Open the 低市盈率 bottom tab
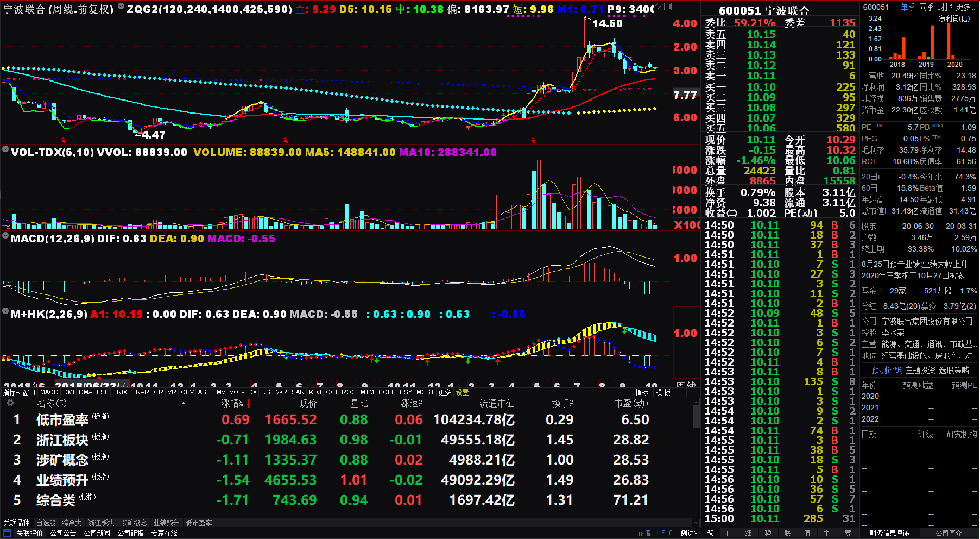The width and height of the screenshot is (980, 539). 199,523
